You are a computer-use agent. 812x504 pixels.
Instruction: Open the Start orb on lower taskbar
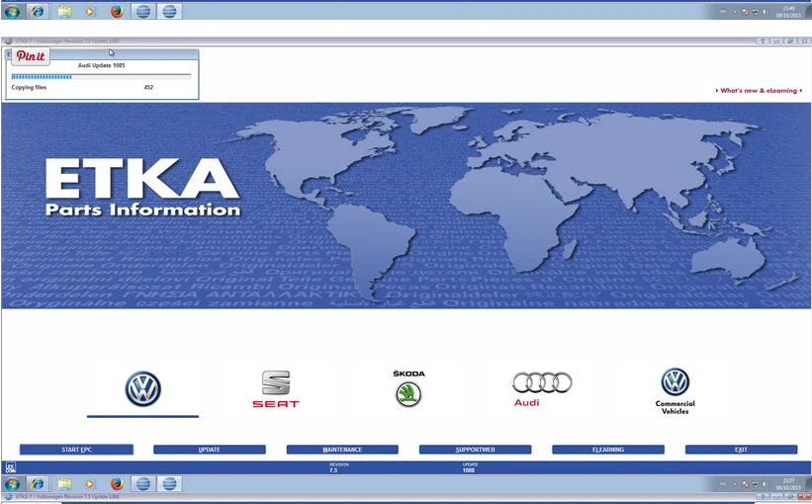(x=13, y=484)
